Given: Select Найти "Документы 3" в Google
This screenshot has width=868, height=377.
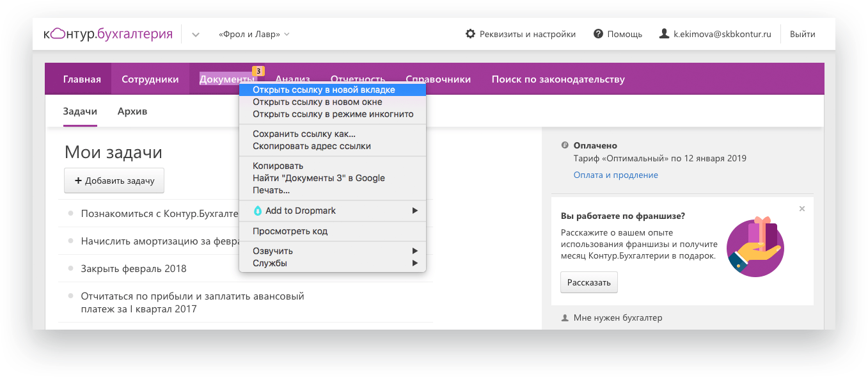Looking at the screenshot, I should tap(333, 178).
